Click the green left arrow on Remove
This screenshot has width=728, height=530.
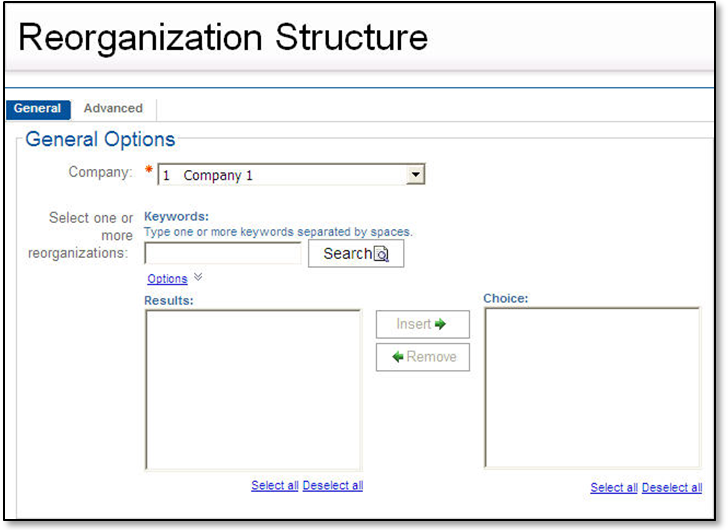click(397, 357)
